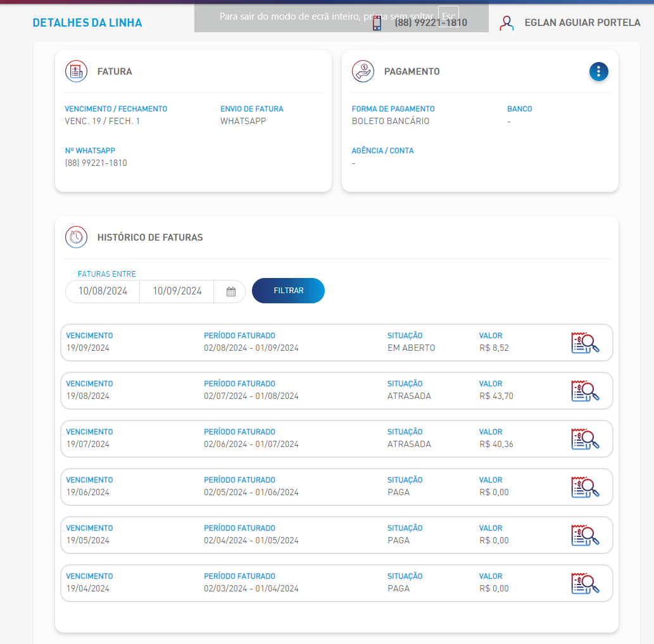
Task: Click billing period 02/08/2024 - 01/09/2024
Action: (251, 348)
